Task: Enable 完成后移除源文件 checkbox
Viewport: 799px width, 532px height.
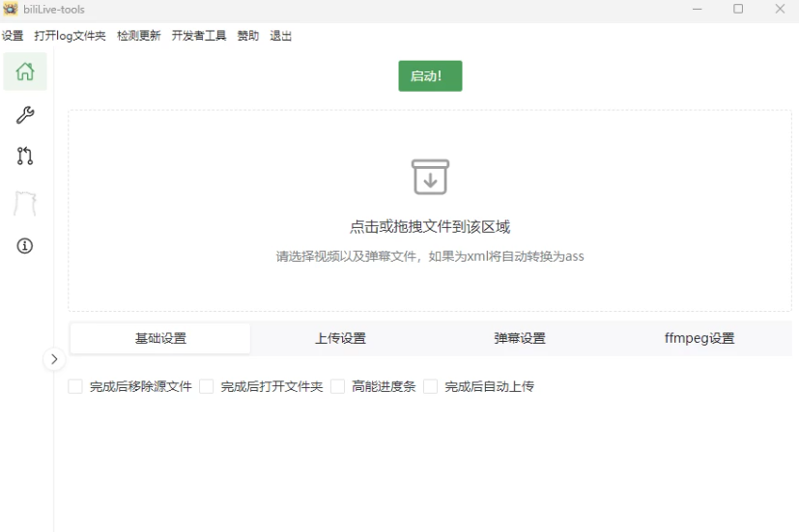Action: click(75, 386)
